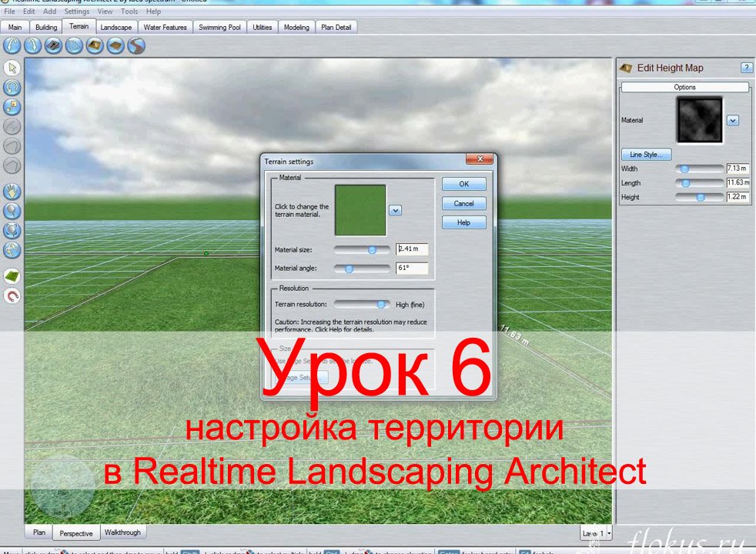Switch to the Building tab

(x=46, y=28)
